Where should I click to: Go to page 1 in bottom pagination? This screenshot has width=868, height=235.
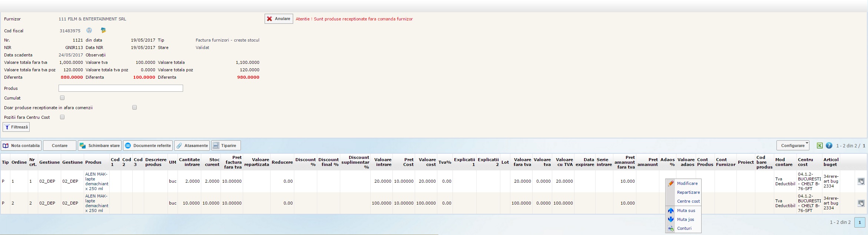(859, 222)
